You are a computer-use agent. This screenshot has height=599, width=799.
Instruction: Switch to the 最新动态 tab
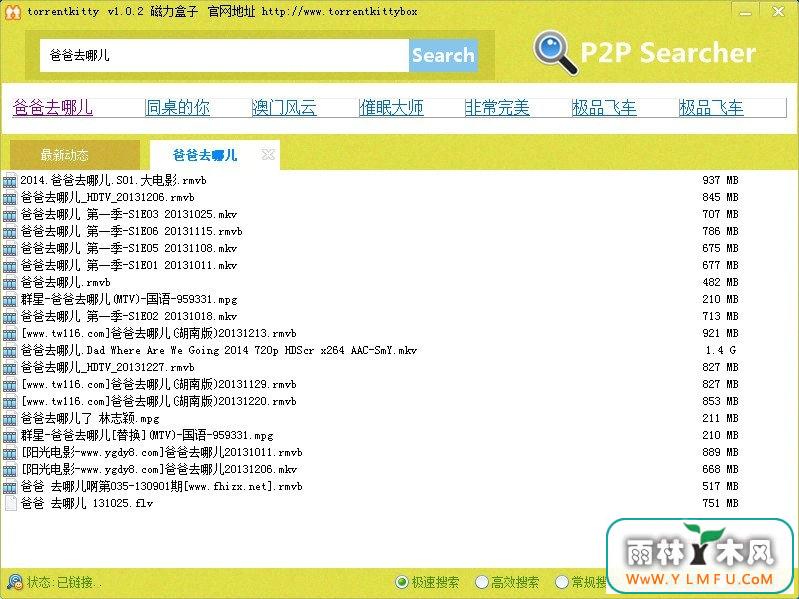pyautogui.click(x=75, y=155)
